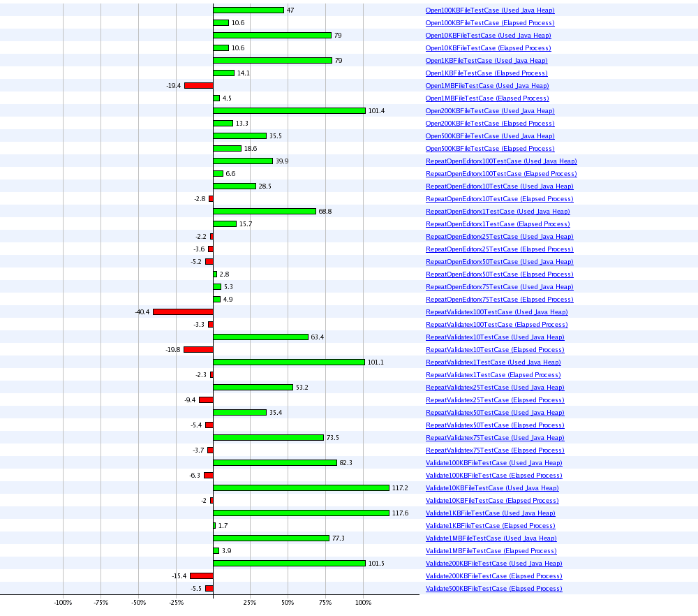The height and width of the screenshot is (616, 698).
Task: Open the Open200KBFileTestCase (Elapsed Process) link
Action: click(x=490, y=124)
